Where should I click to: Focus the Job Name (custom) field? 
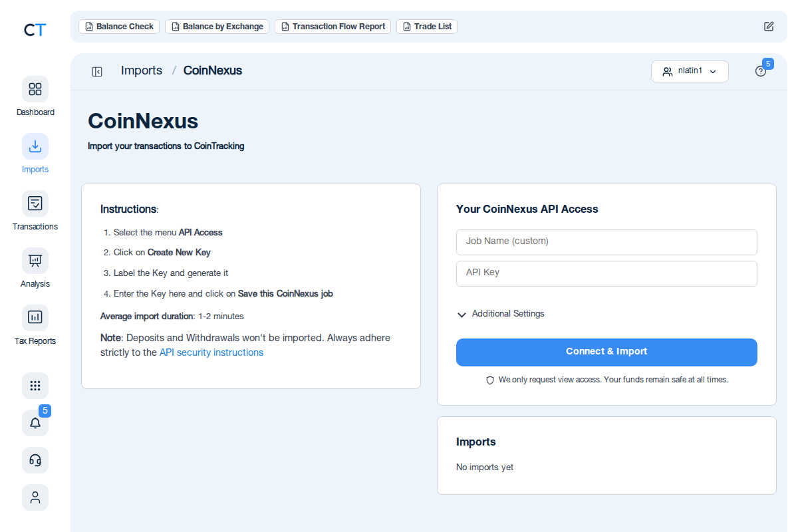tap(606, 242)
